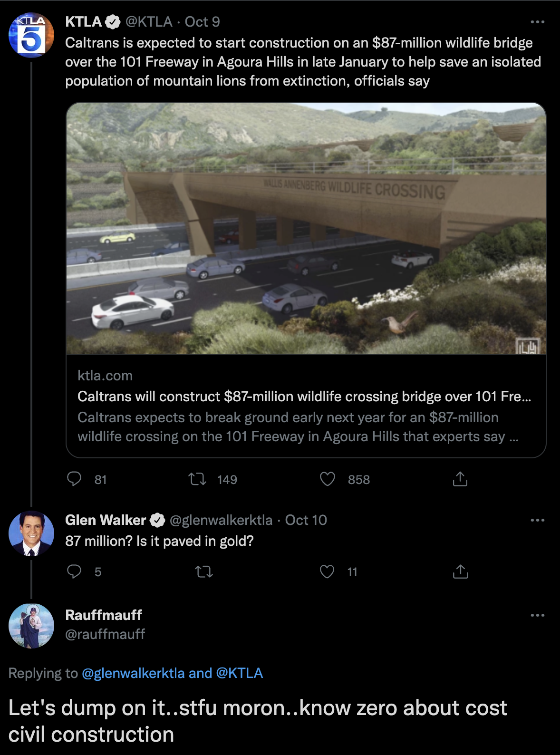Viewport: 560px width, 755px height.
Task: Follow the @glenwalkerktla mention link
Action: click(x=133, y=673)
